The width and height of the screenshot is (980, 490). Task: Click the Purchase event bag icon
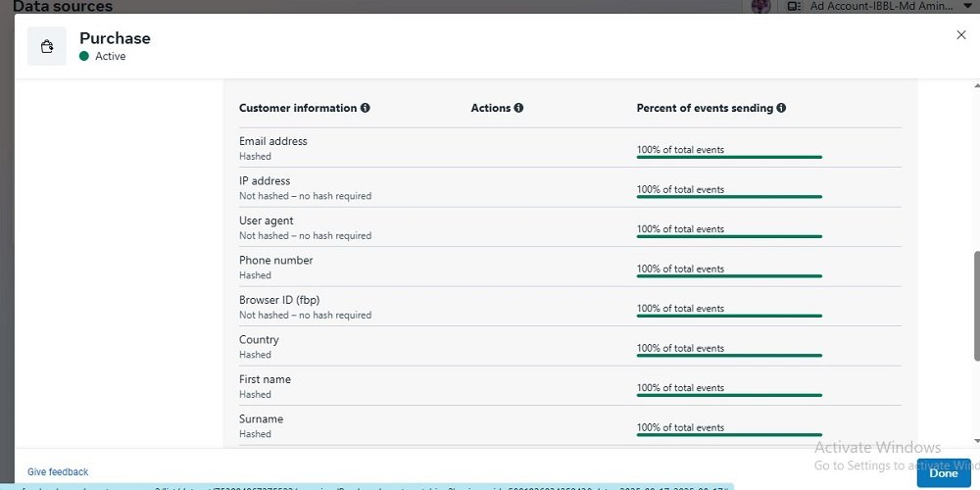[46, 46]
